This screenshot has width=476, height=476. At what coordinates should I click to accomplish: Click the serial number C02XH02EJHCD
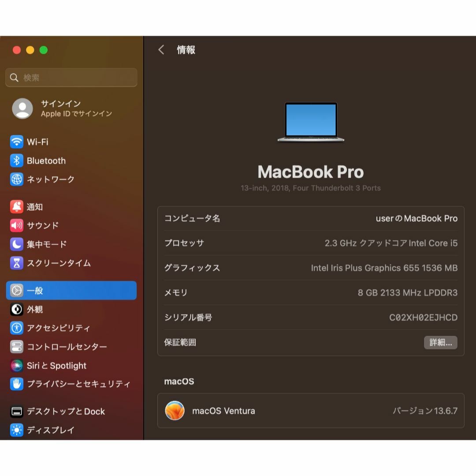(423, 317)
